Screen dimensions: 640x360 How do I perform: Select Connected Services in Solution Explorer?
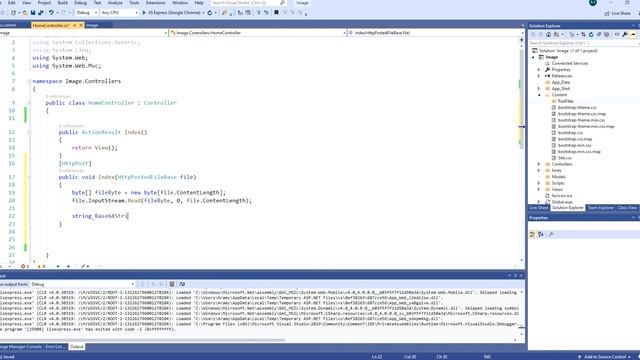pos(570,63)
